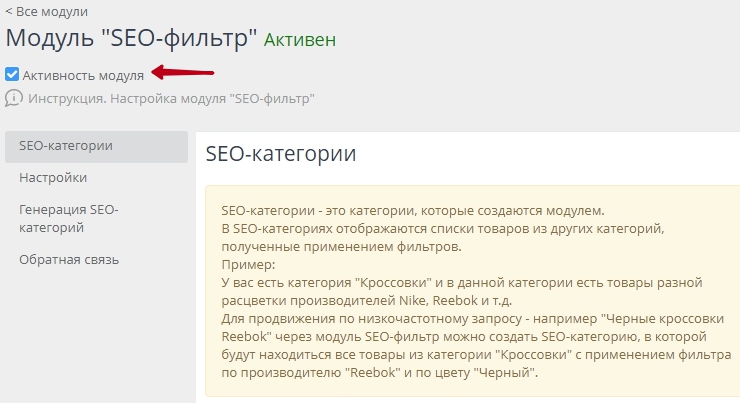Viewport: 740px width, 403px height.
Task: Open the Обратная связь menu item
Action: [69, 260]
